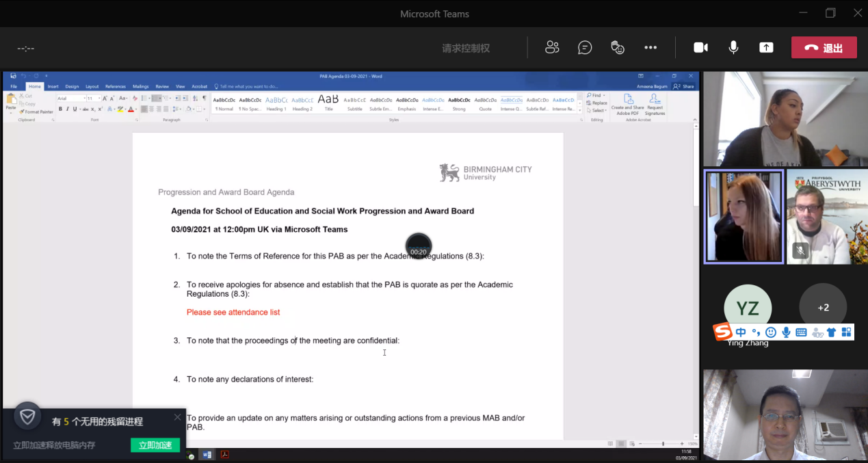This screenshot has height=463, width=868.
Task: Open the Teams meeting chat
Action: [x=585, y=47]
